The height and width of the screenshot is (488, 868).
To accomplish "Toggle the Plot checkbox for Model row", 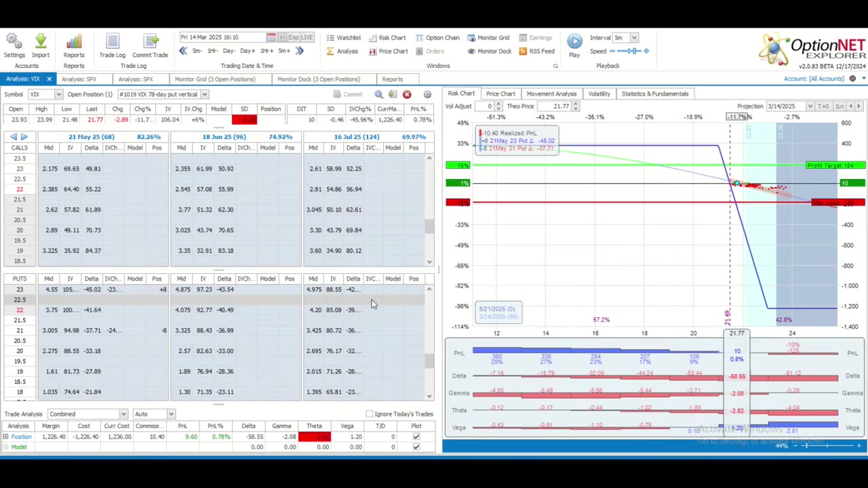I will (416, 447).
